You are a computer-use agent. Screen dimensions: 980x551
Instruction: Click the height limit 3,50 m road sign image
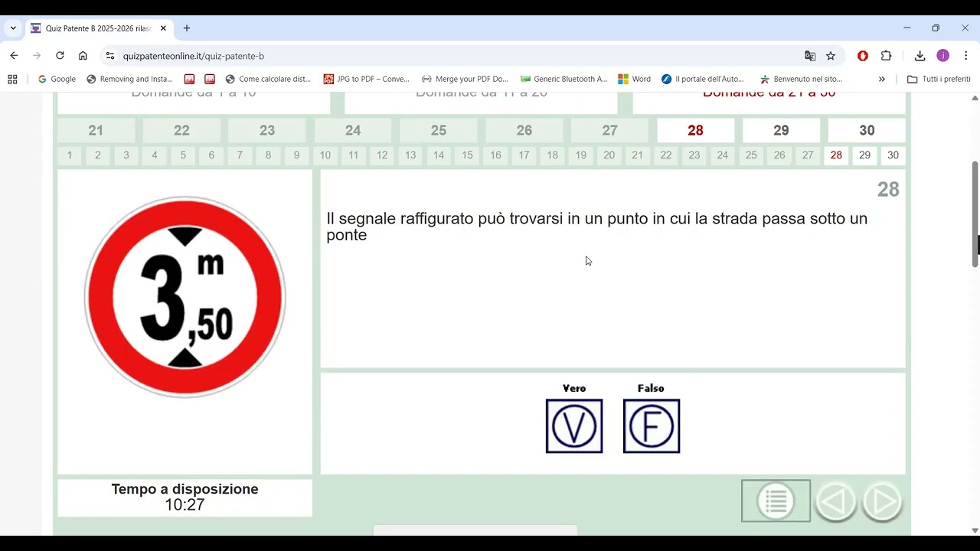click(185, 297)
